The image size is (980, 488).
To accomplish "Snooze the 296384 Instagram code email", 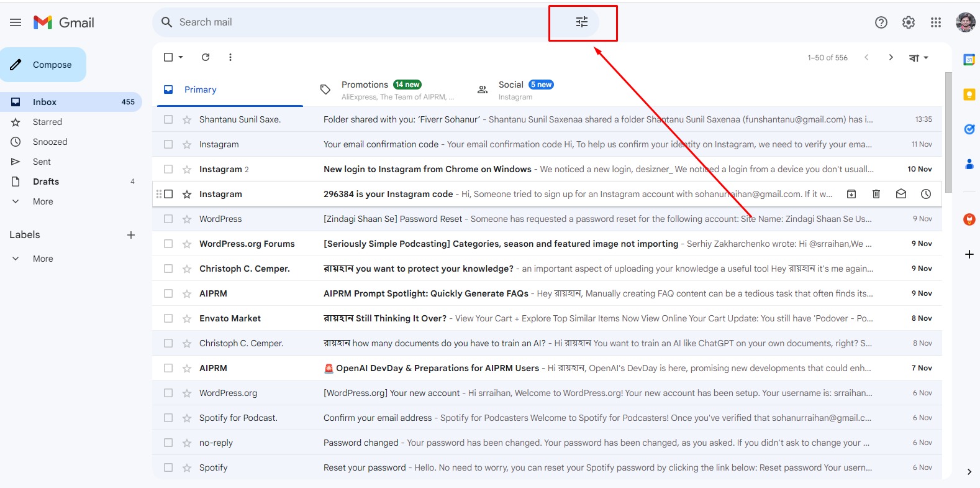I will tap(926, 194).
